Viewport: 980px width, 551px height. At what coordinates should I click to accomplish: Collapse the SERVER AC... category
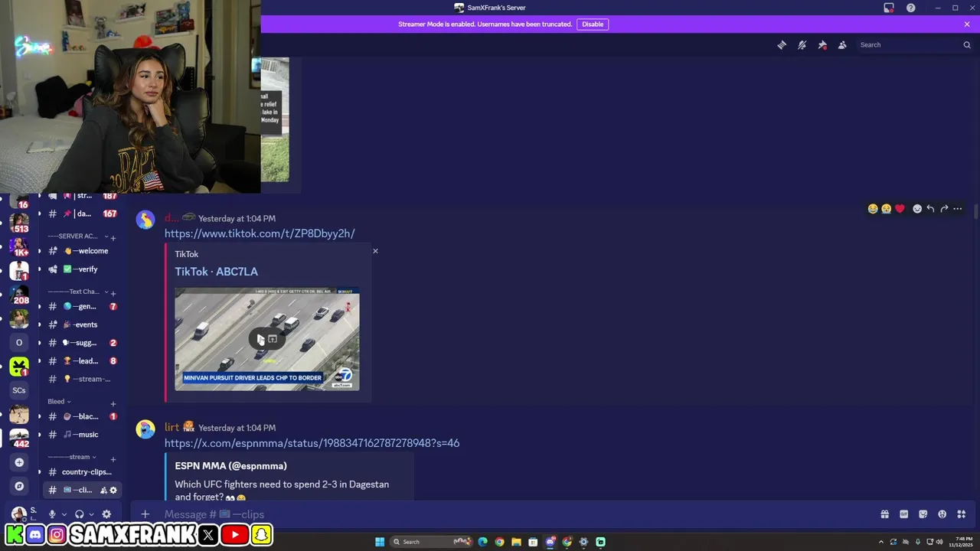(x=77, y=236)
